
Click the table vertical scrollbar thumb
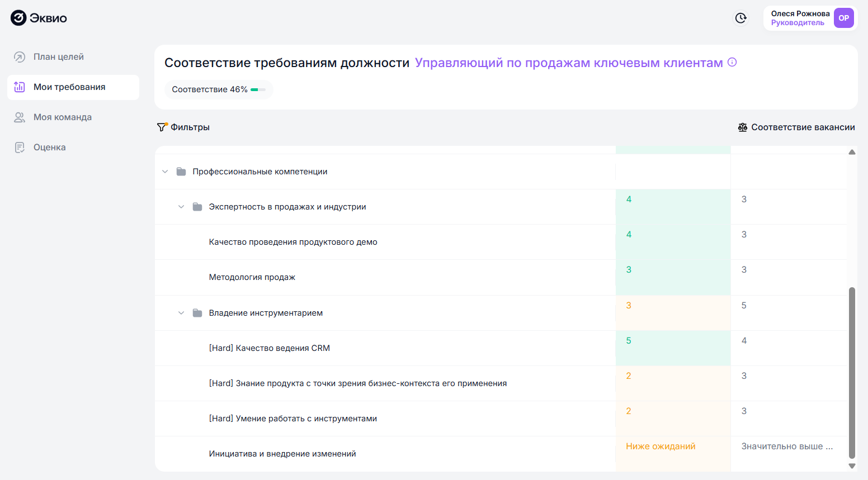[x=852, y=373]
